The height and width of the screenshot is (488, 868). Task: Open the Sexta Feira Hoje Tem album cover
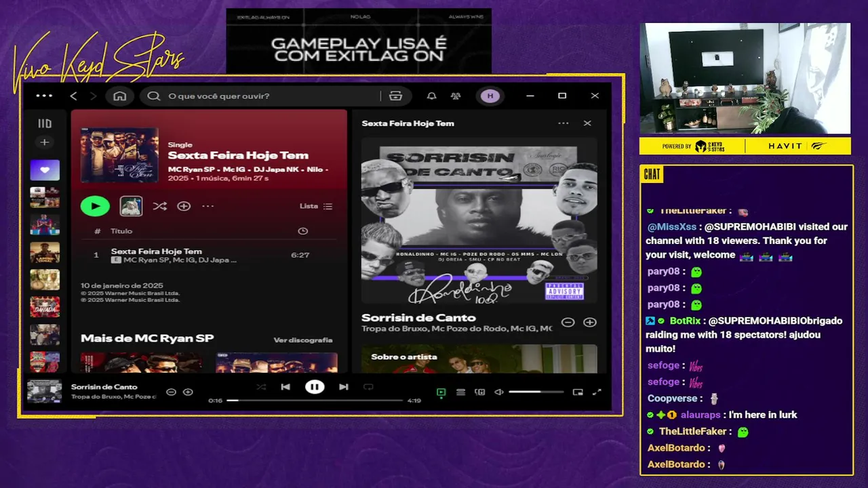119,155
